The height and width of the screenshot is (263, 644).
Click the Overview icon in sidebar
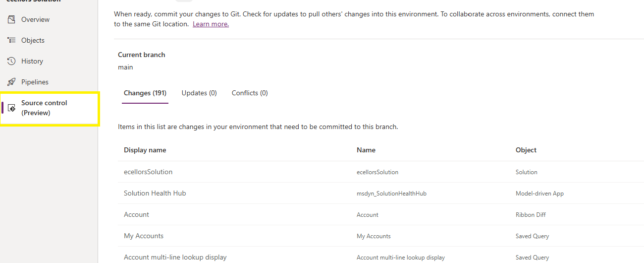coord(12,19)
